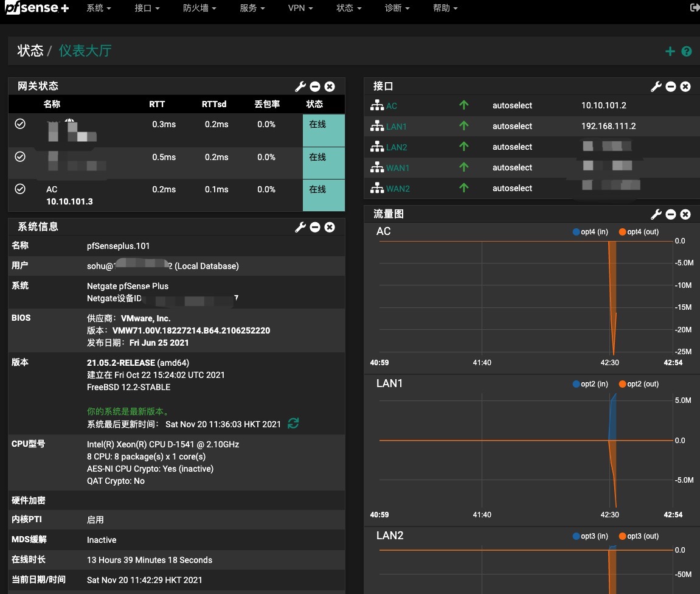Open the 防火墙 dropdown menu
Image resolution: width=700 pixels, height=594 pixels.
pyautogui.click(x=199, y=9)
